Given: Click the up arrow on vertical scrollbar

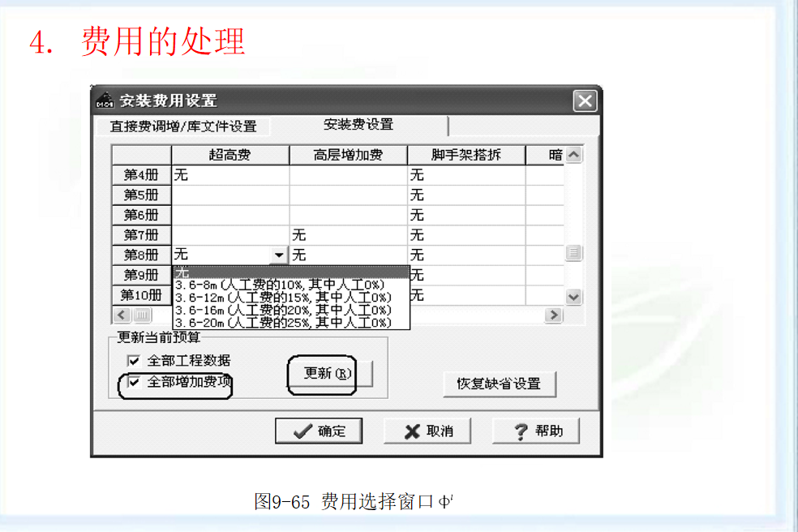Looking at the screenshot, I should point(573,154).
